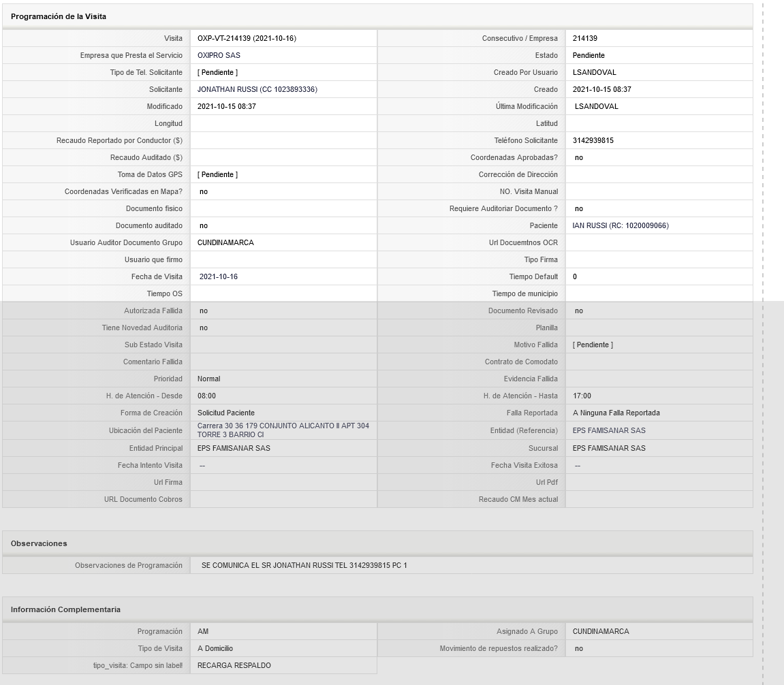Click tipo_visita: Campo sin label text
This screenshot has height=685, width=784.
(x=138, y=665)
